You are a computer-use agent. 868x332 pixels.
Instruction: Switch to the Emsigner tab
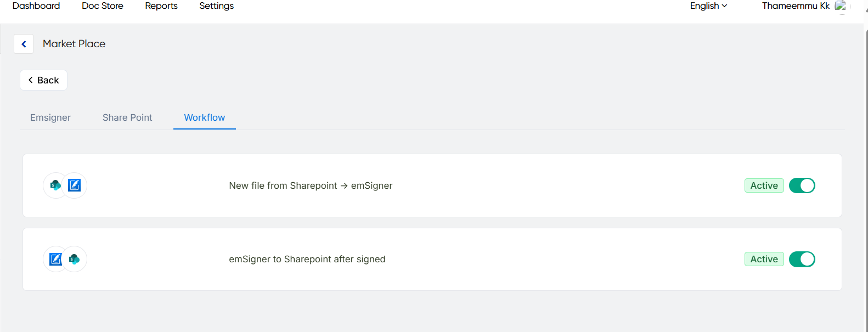50,117
